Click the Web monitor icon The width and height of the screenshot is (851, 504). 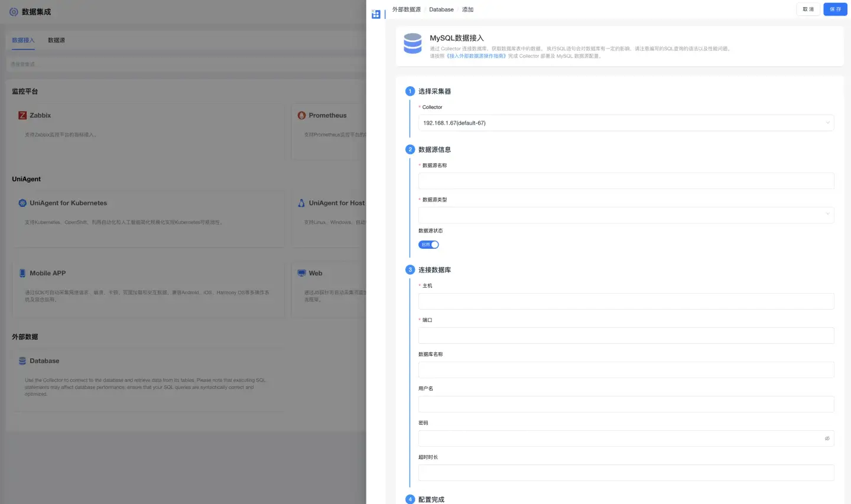pyautogui.click(x=302, y=273)
